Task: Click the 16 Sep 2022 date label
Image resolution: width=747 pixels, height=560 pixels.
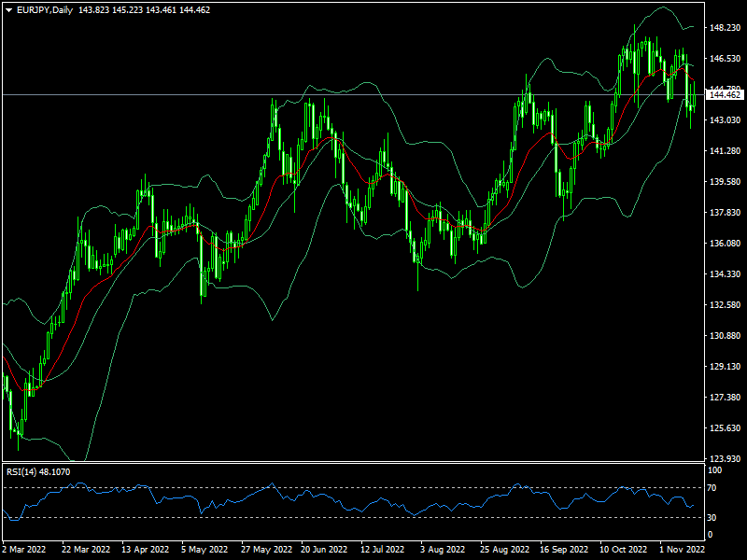Action: point(564,549)
